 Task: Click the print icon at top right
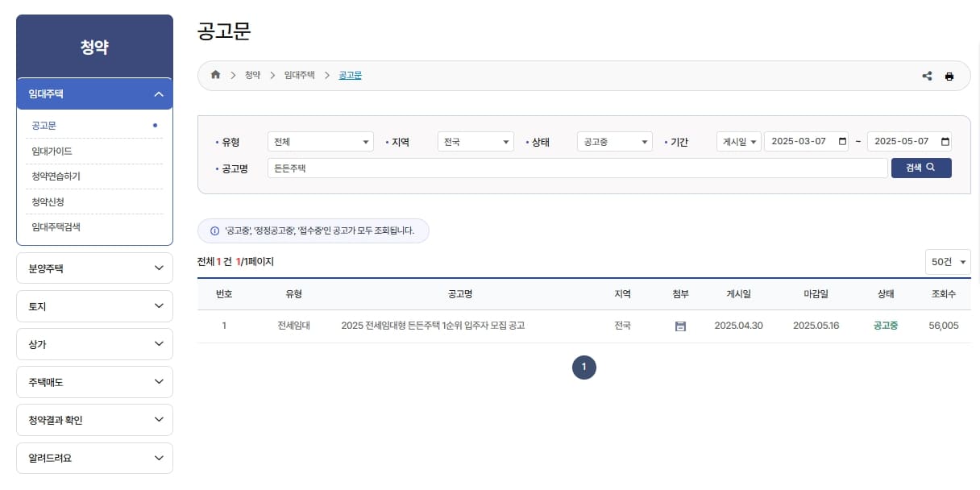point(949,75)
